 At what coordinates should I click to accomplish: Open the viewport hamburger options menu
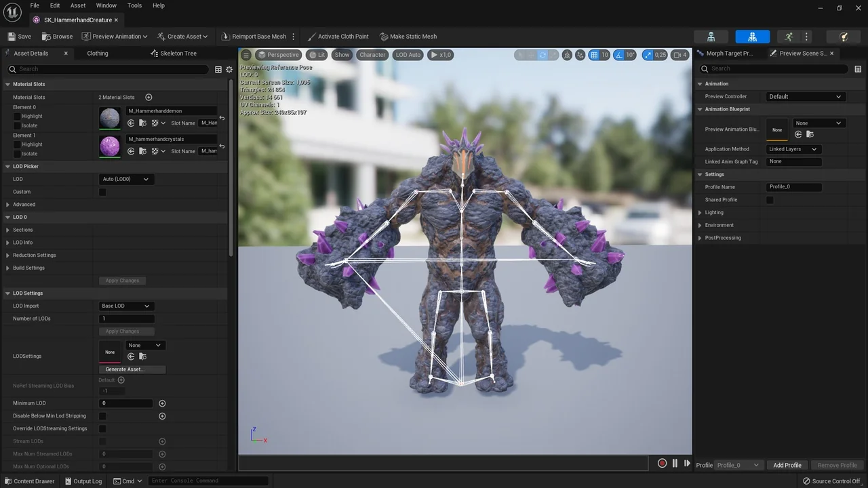(x=246, y=55)
